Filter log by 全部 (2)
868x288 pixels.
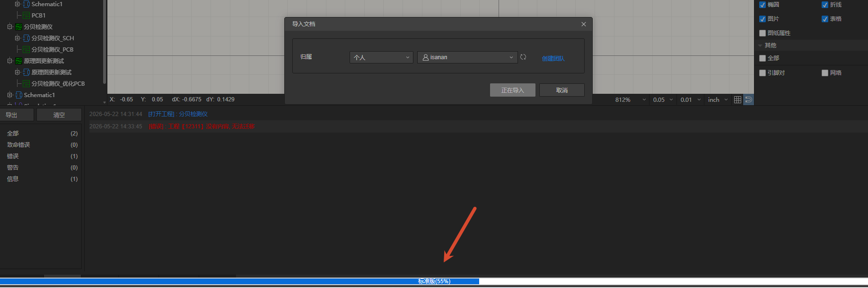pyautogui.click(x=42, y=134)
